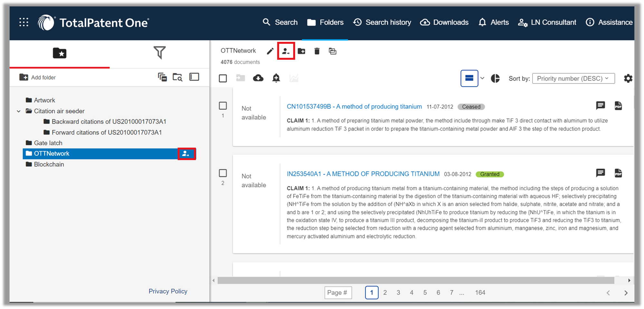Expand the view layout dropdown arrow
The height and width of the screenshot is (309, 644).
pyautogui.click(x=482, y=78)
